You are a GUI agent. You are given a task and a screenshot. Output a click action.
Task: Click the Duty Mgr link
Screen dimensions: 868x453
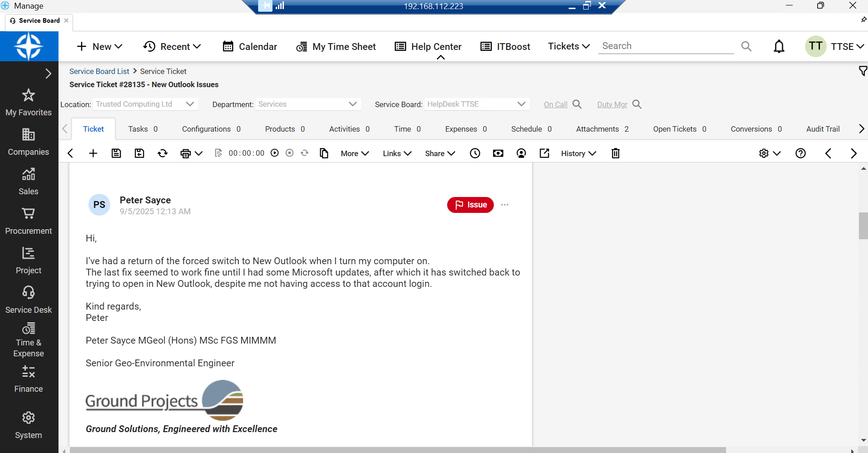(612, 104)
